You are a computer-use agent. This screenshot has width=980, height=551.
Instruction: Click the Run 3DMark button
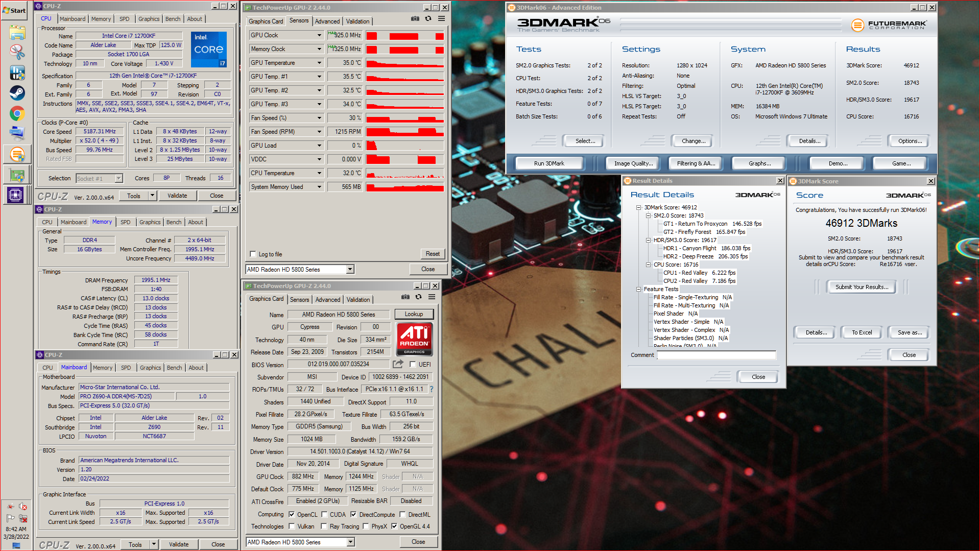click(x=549, y=163)
